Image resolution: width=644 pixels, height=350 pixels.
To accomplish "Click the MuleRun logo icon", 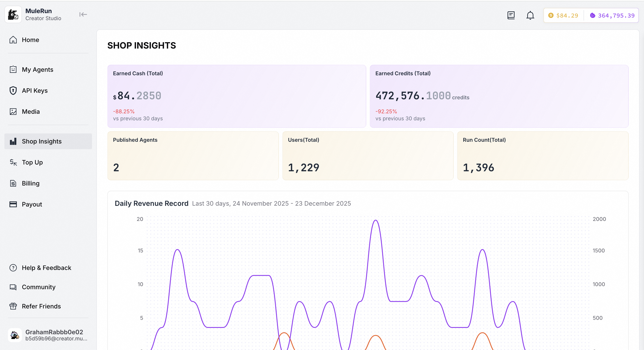I will [13, 14].
